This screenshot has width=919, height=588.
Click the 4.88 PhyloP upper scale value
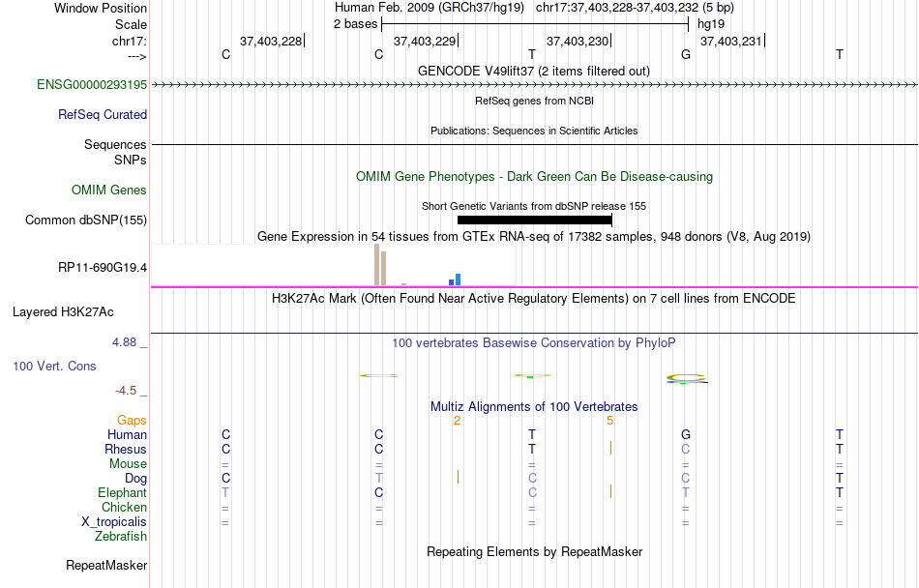tap(124, 342)
